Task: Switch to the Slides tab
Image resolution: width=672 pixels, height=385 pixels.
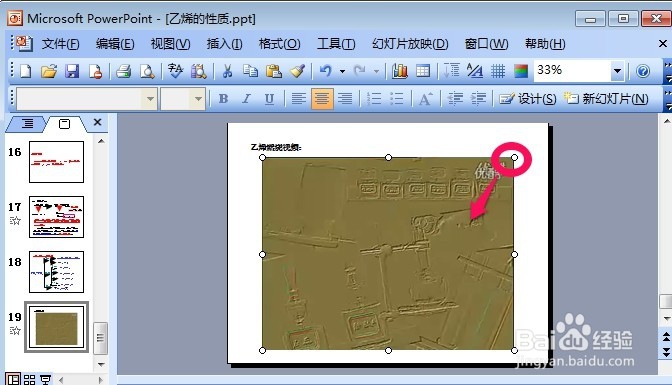Action: pos(64,124)
